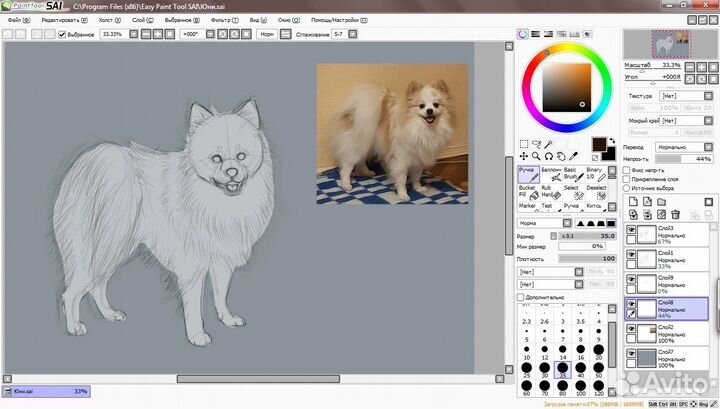
Task: Click the Норм button in toolbar
Action: [x=267, y=34]
